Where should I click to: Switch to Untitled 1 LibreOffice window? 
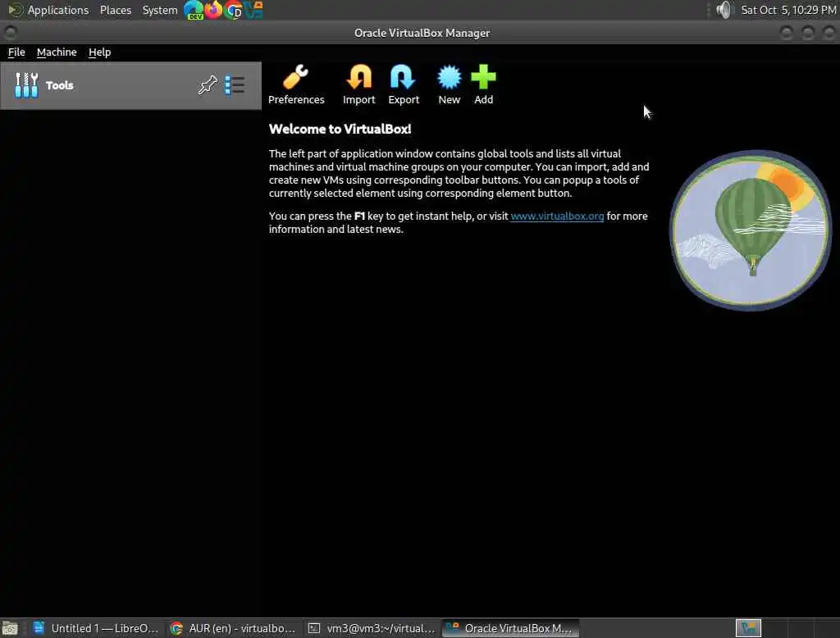(x=96, y=628)
